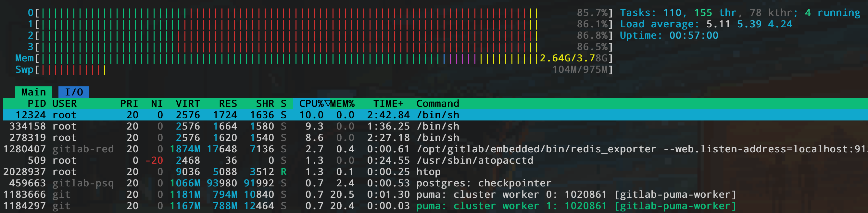The height and width of the screenshot is (213, 868).
Task: Select the postgres checkpointer process
Action: (483, 183)
